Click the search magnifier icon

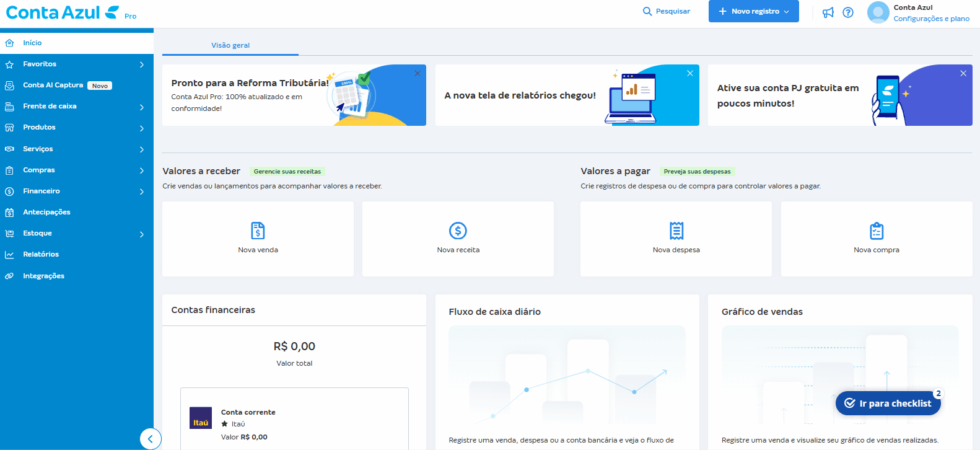[647, 11]
